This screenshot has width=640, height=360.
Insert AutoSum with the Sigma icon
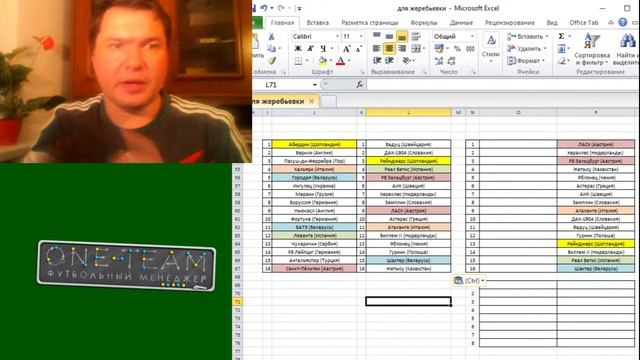click(x=561, y=36)
